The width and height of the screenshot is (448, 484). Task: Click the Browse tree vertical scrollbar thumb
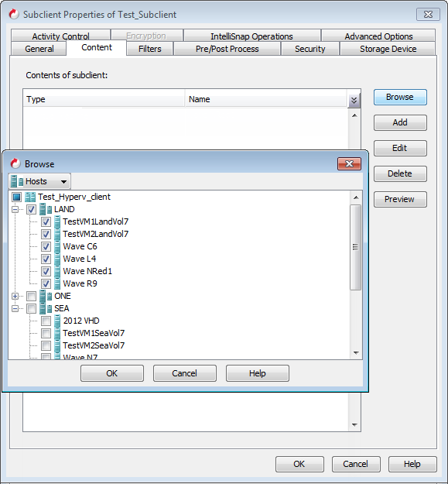(x=356, y=247)
